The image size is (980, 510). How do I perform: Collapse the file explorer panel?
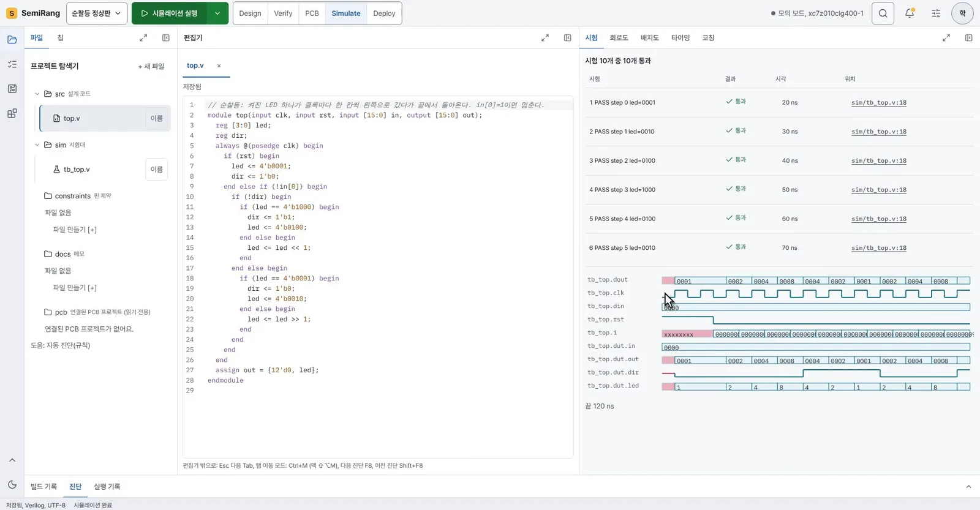point(166,38)
